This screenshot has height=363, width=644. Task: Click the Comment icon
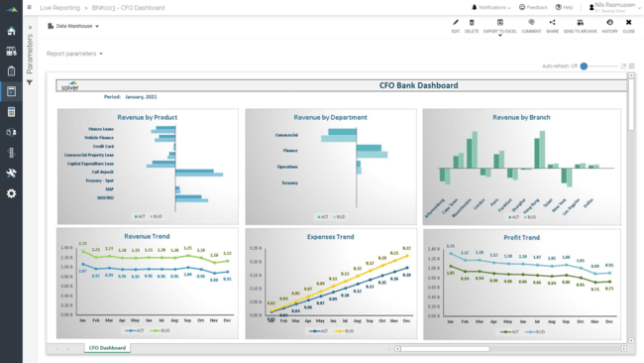coord(531,23)
